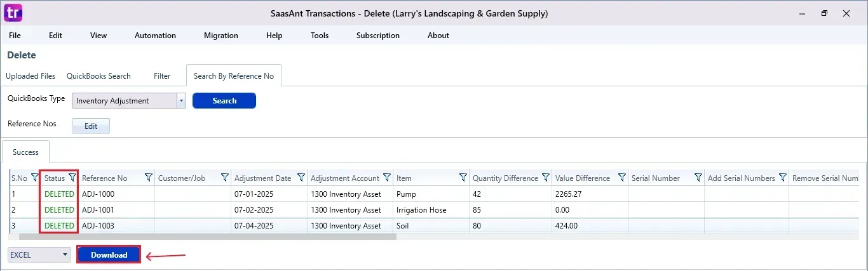The image size is (868, 271).
Task: Click the blue Search button
Action: point(224,101)
